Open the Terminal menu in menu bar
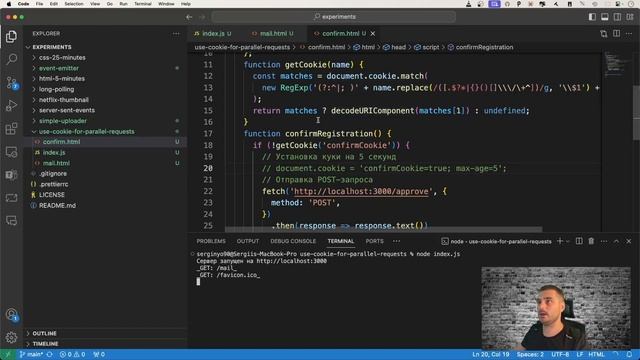This screenshot has width=640, height=360. [142, 4]
